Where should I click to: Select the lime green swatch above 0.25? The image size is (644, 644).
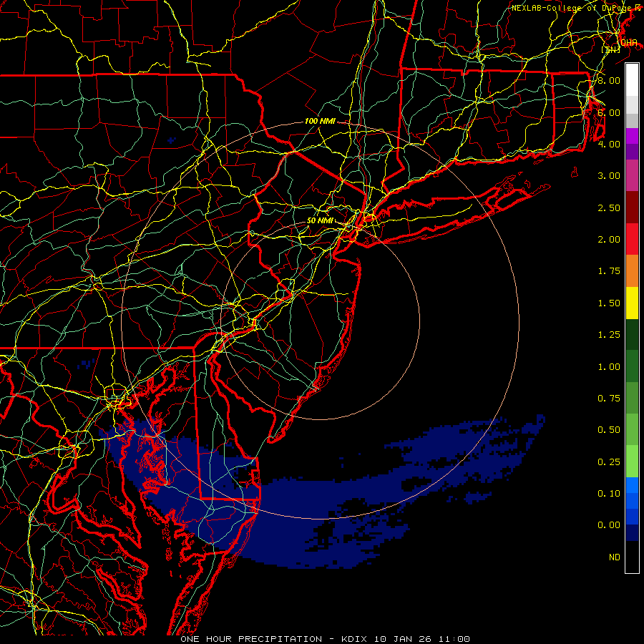632,462
